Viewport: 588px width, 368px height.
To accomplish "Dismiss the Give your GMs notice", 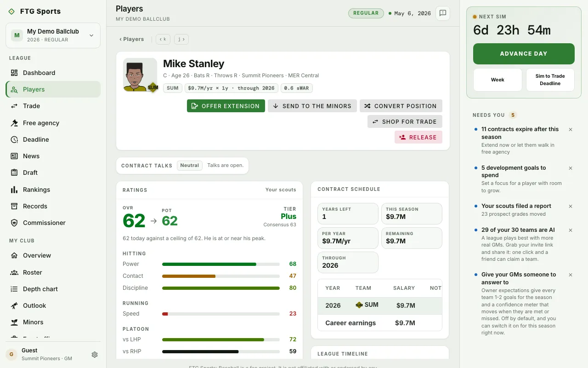I will coord(571,275).
